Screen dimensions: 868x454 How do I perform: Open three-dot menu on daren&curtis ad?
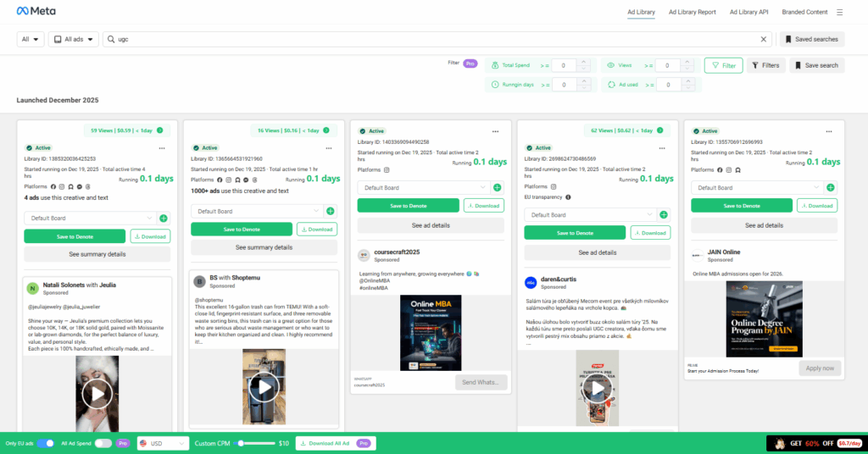[662, 148]
